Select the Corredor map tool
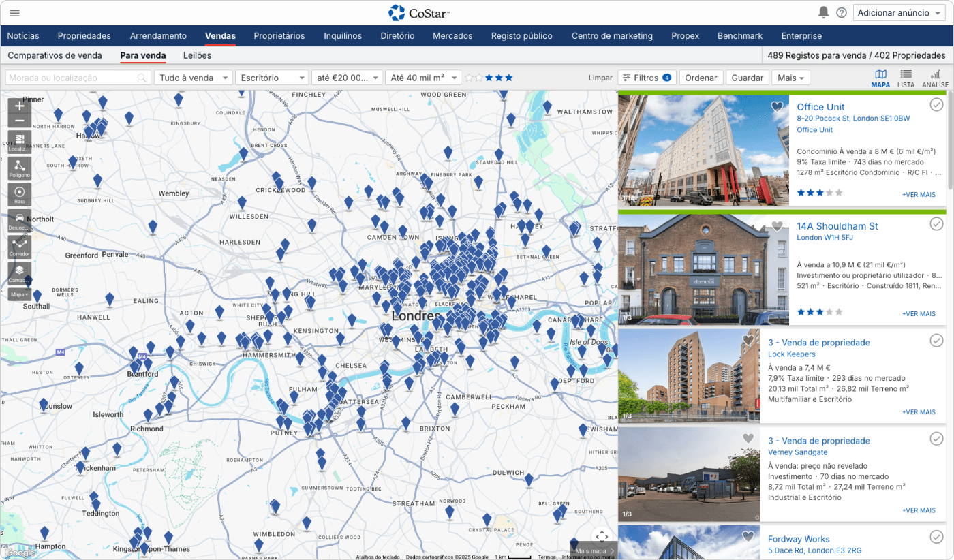The width and height of the screenshot is (954, 560). coord(19,246)
